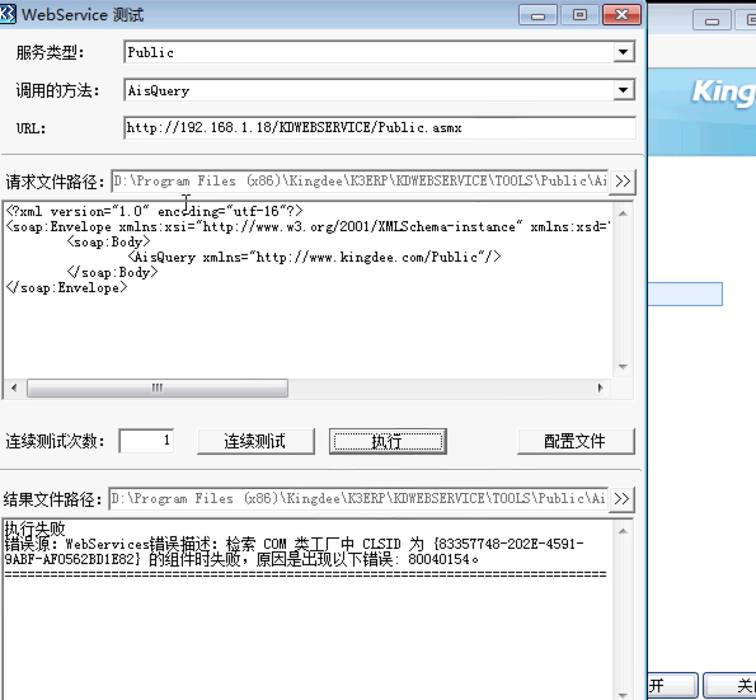The width and height of the screenshot is (756, 700).
Task: Click the 执行 button
Action: tap(388, 441)
